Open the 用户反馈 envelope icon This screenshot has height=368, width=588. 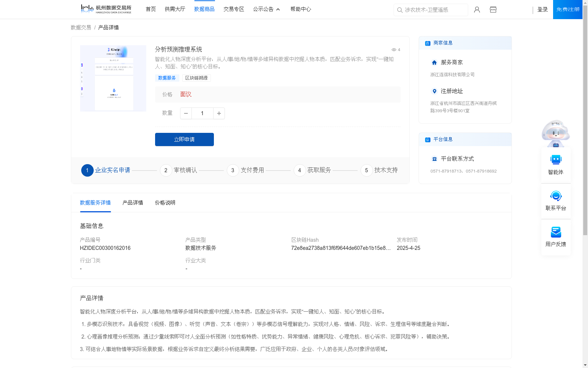(x=556, y=232)
